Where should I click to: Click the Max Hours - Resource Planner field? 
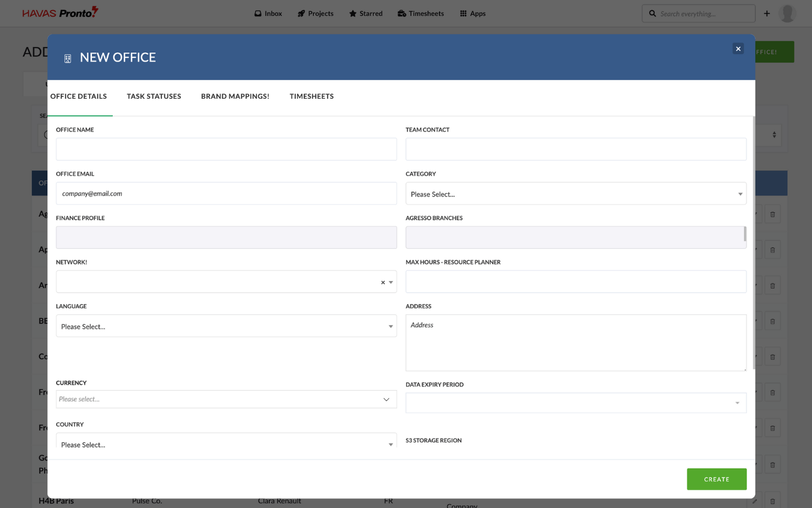click(576, 282)
